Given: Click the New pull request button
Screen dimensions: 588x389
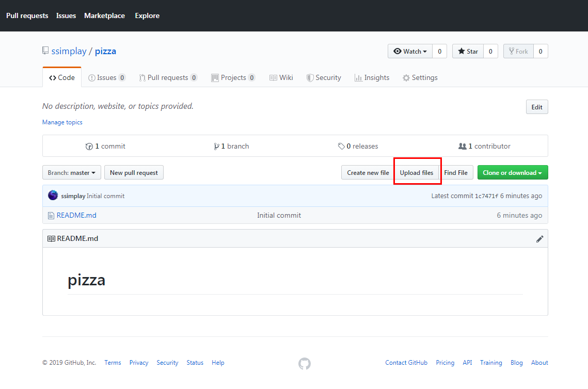Looking at the screenshot, I should coord(134,173).
